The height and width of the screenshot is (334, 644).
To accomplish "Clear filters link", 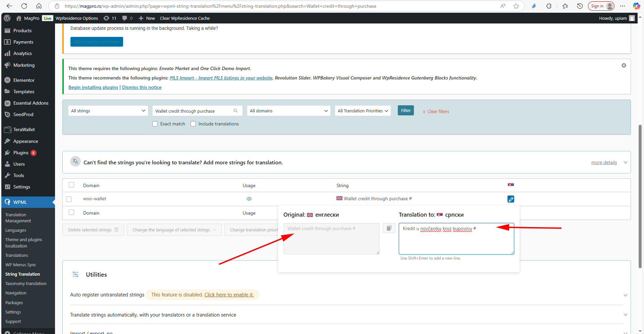I will pyautogui.click(x=436, y=111).
